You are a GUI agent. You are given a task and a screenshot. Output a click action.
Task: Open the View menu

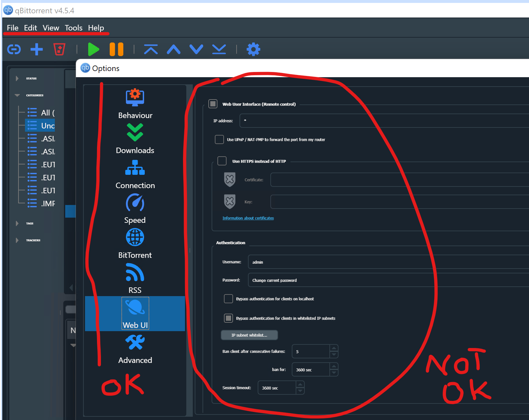tap(51, 28)
